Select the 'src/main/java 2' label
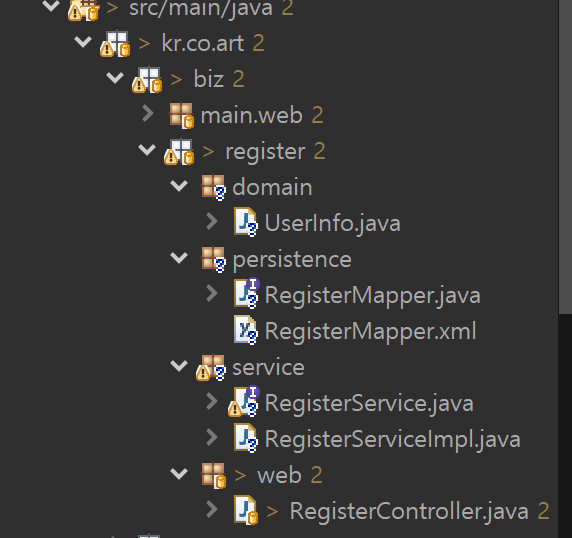This screenshot has width=572, height=538. [x=211, y=8]
